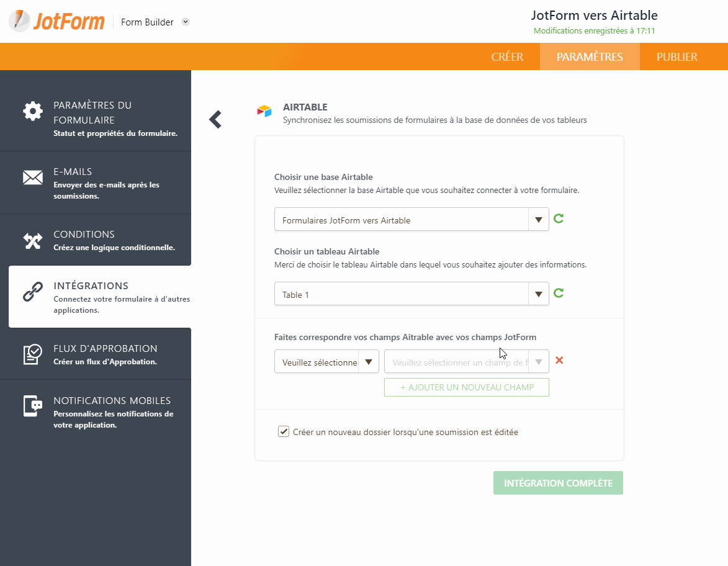The height and width of the screenshot is (566, 728).
Task: Switch to the PUBLIER tab
Action: [x=676, y=56]
